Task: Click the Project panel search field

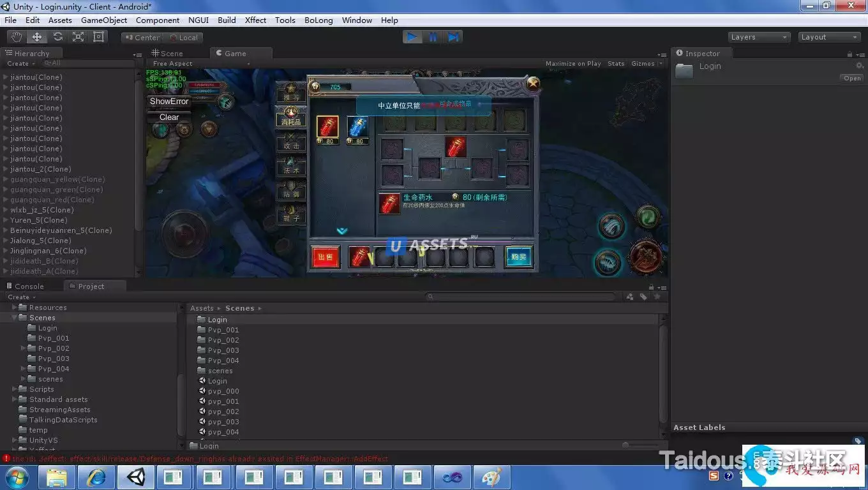Action: [x=523, y=297]
